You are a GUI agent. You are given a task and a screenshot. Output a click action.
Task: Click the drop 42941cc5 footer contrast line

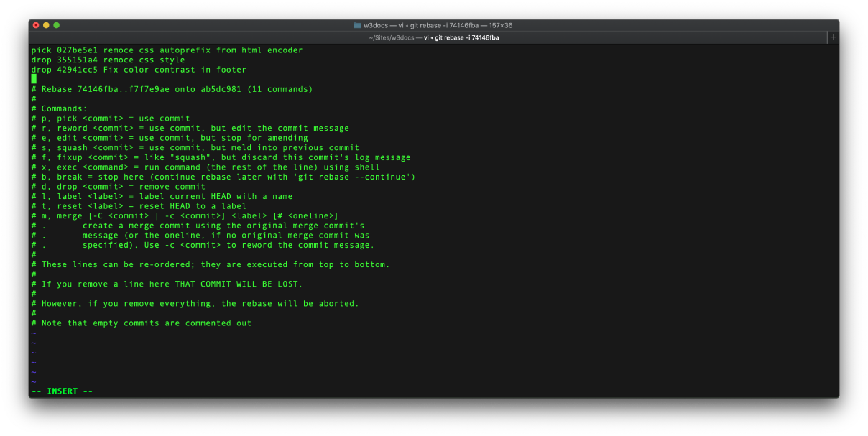[x=139, y=69]
